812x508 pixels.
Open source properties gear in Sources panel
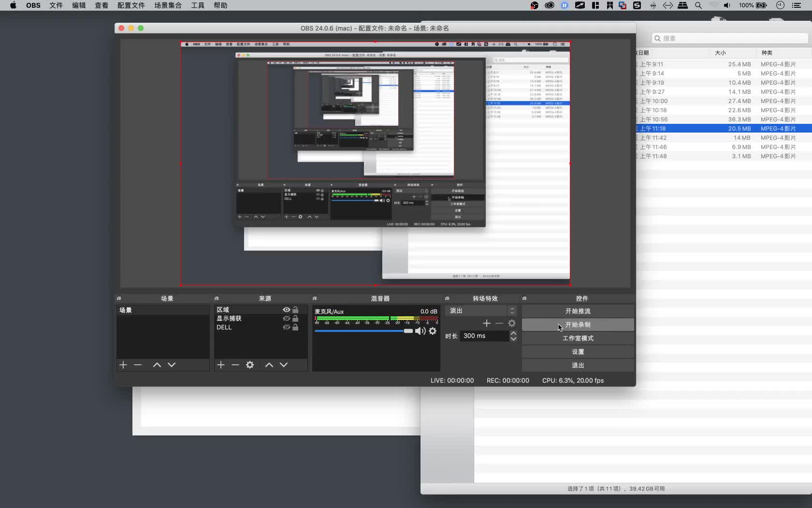click(250, 365)
